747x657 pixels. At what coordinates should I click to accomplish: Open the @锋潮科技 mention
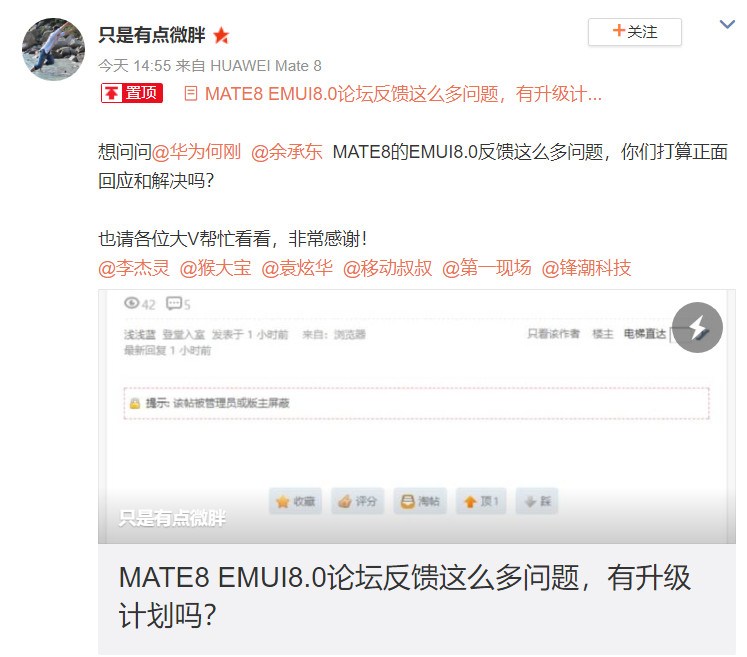pos(586,268)
